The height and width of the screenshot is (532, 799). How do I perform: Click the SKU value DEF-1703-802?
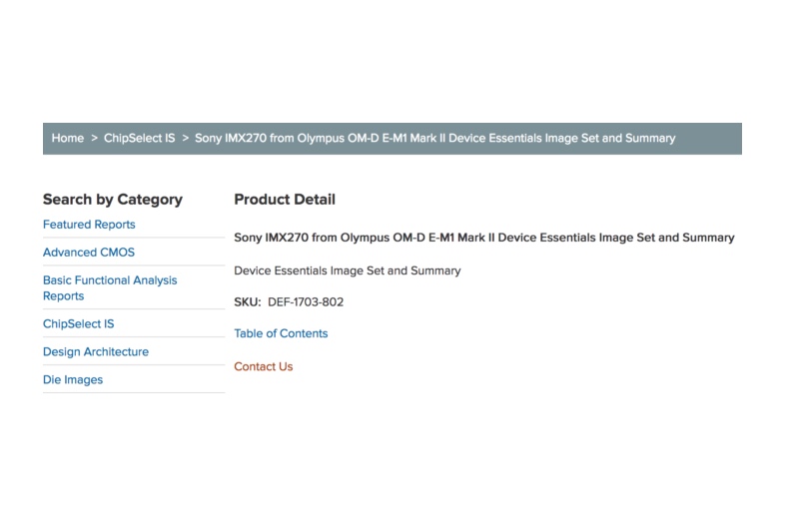[x=306, y=302]
